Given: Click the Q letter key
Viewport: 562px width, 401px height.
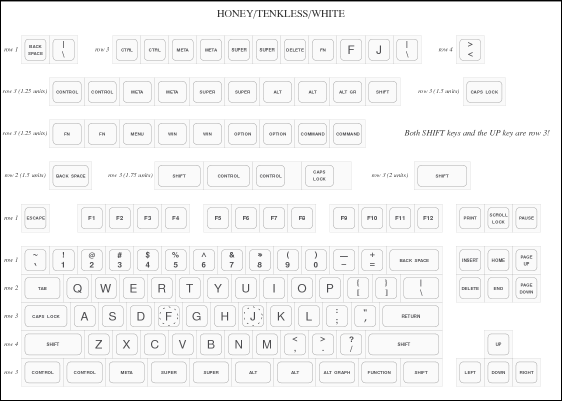Looking at the screenshot, I should [x=77, y=288].
